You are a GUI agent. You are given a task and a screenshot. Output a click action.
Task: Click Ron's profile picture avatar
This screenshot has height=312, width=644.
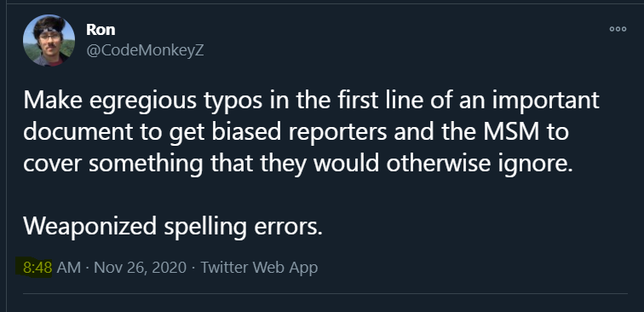(x=49, y=40)
